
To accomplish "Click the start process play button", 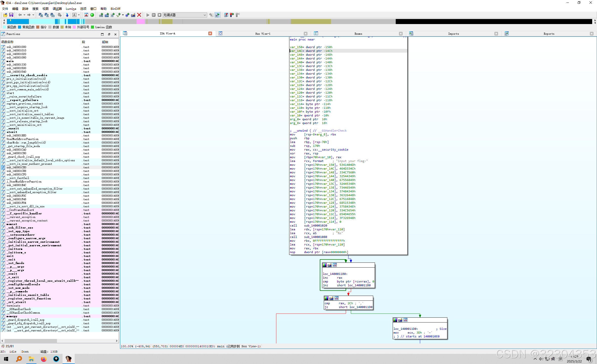I will coord(148,15).
